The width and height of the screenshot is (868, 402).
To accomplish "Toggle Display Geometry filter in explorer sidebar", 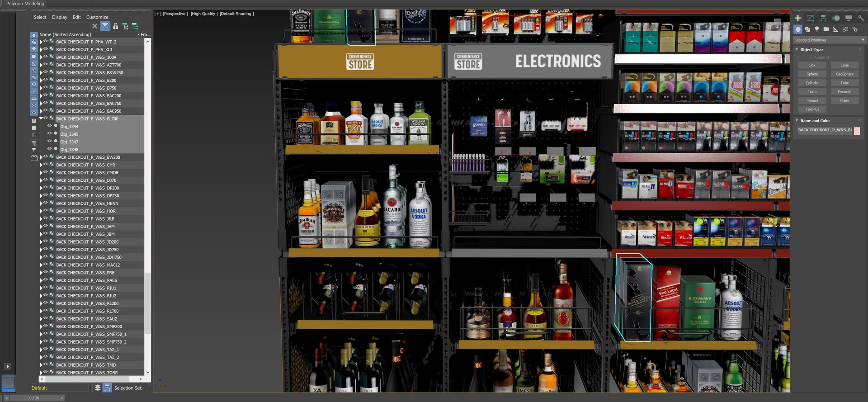I will click(34, 35).
